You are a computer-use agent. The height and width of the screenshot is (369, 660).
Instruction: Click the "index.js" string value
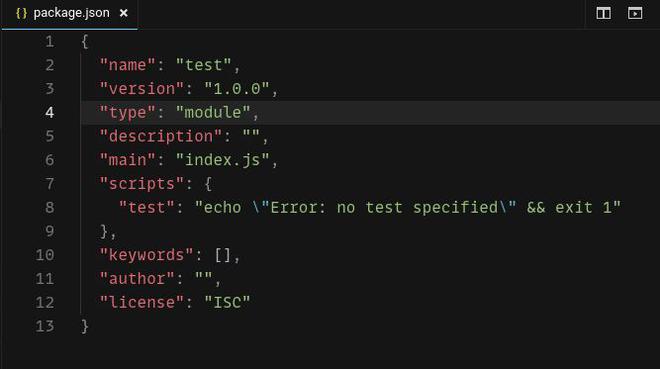[222, 160]
